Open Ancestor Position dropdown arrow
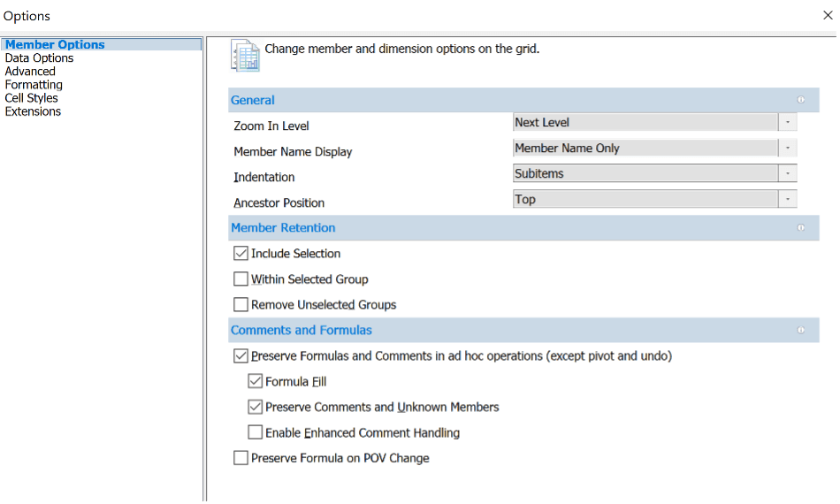 click(x=788, y=199)
